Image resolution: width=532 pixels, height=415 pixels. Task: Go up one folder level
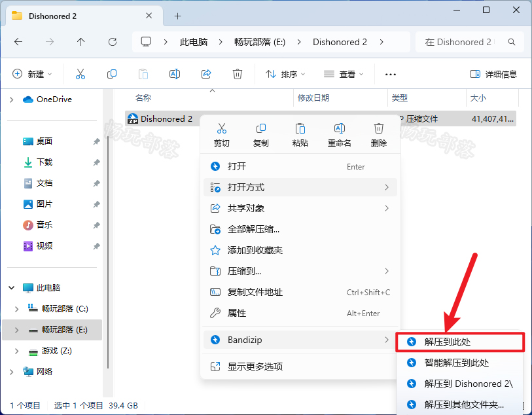[x=80, y=42]
